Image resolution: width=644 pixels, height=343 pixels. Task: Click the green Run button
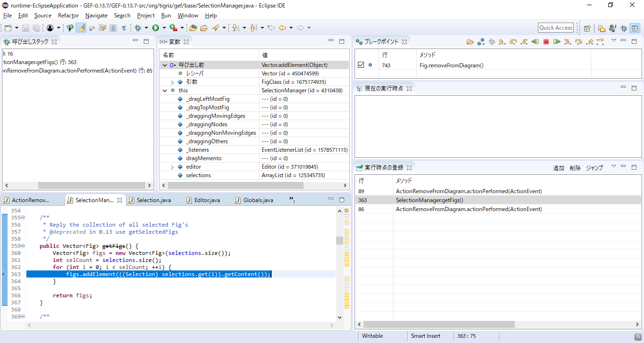(156, 28)
